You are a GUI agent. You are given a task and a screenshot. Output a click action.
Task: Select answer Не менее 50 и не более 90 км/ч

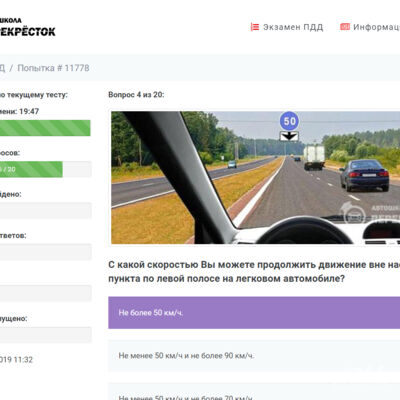coord(254,356)
